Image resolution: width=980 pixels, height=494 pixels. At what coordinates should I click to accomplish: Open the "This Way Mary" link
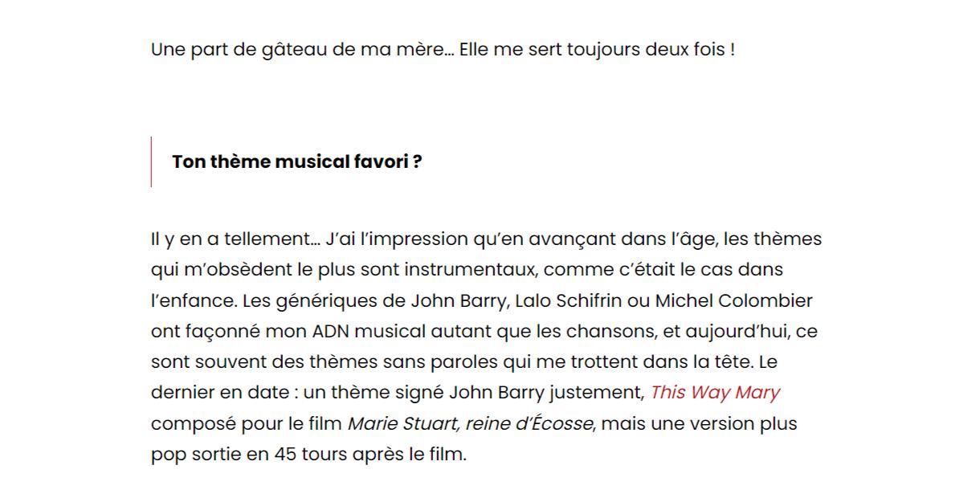[715, 393]
